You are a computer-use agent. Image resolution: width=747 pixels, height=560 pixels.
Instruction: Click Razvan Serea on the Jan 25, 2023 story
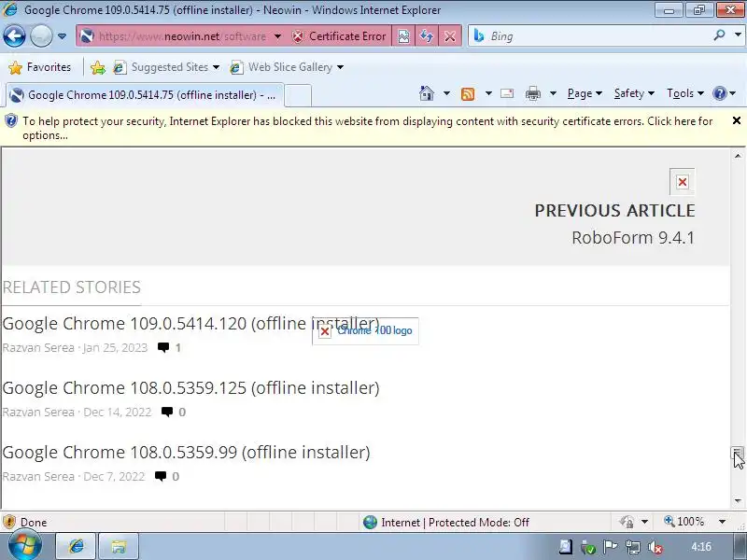coord(38,347)
